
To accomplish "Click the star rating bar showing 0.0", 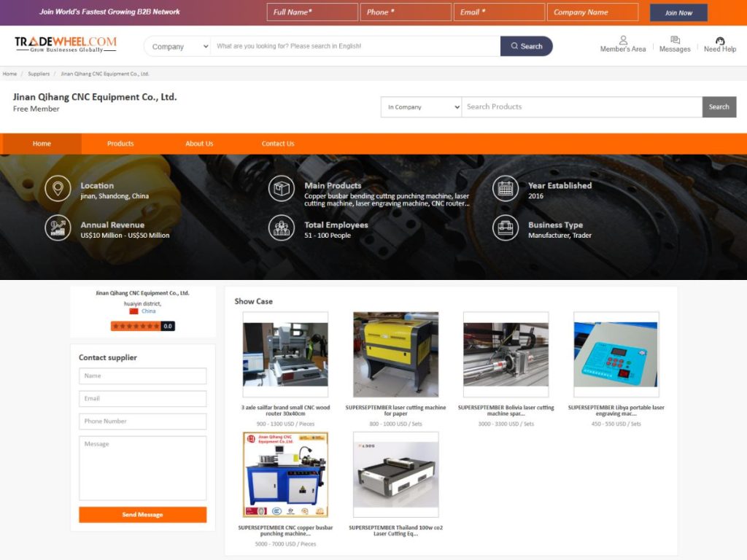I will click(142, 326).
